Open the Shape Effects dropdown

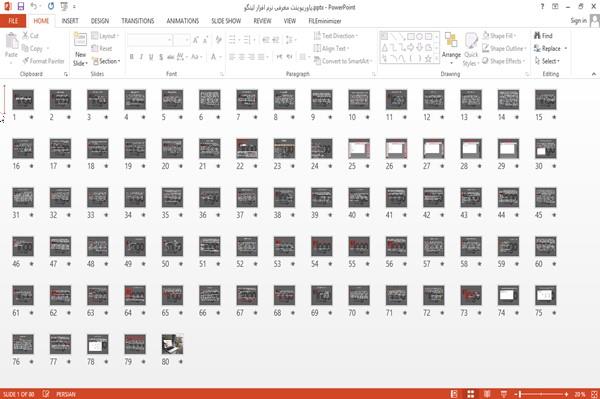(503, 61)
